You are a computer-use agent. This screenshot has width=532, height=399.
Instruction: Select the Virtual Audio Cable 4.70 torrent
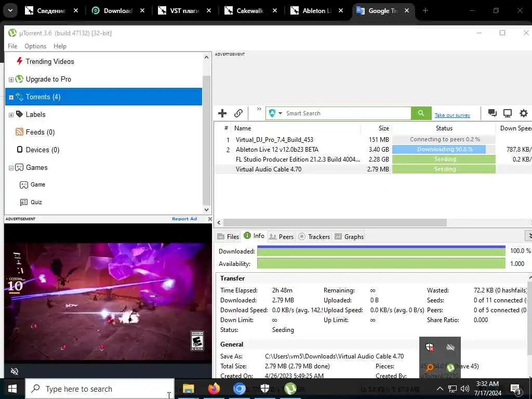click(x=373, y=169)
